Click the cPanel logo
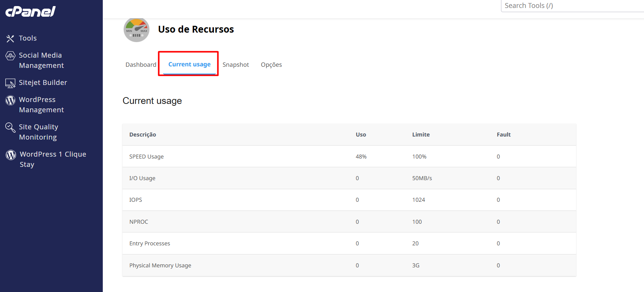The image size is (644, 292). tap(30, 12)
